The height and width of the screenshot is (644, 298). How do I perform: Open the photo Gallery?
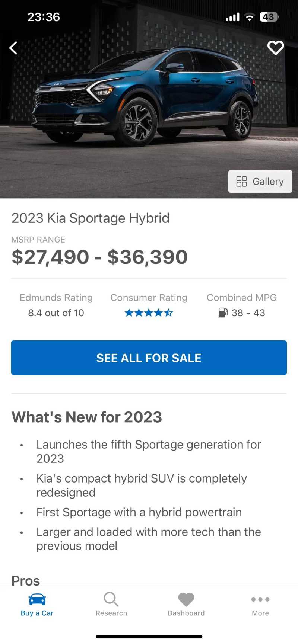pos(260,182)
